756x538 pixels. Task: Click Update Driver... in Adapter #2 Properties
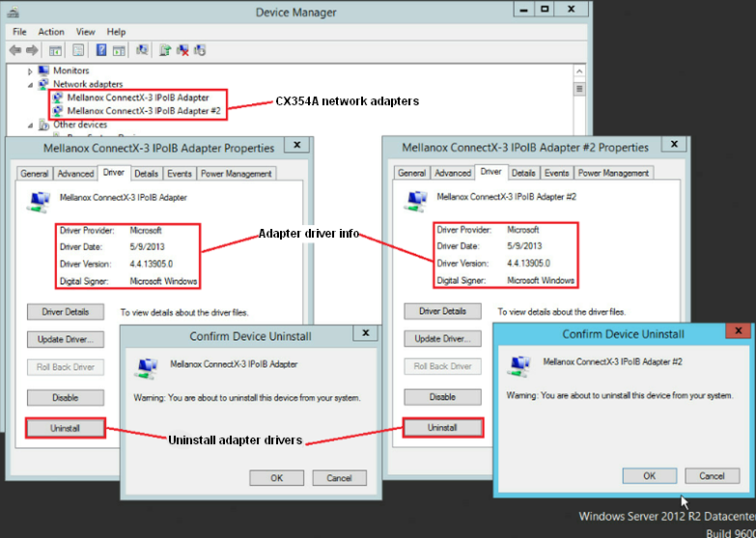pyautogui.click(x=442, y=339)
